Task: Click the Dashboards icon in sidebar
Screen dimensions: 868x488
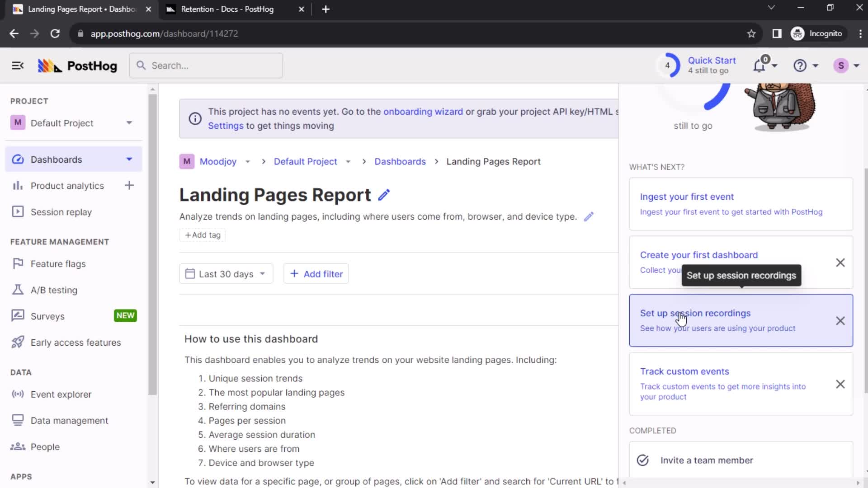Action: point(17,159)
